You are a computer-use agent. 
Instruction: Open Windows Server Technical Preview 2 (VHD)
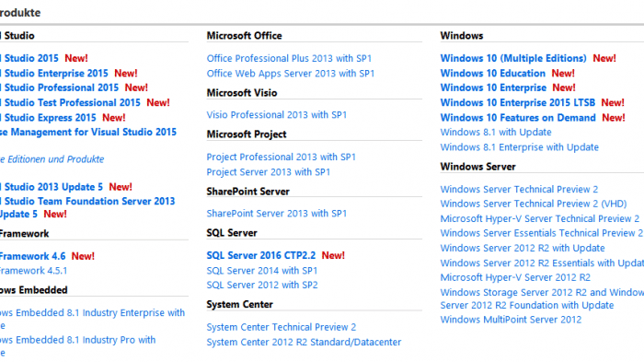click(x=534, y=204)
